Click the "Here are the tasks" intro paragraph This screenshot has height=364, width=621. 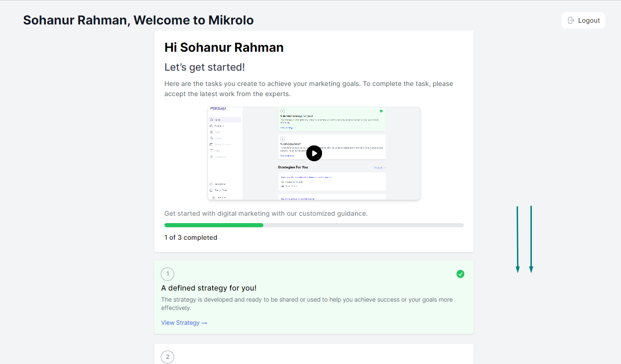coord(309,89)
